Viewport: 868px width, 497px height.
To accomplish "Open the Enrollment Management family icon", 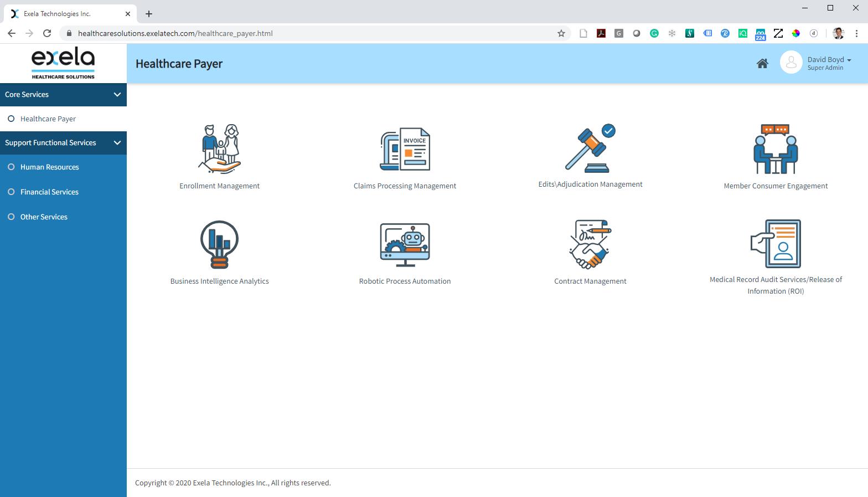I will (219, 148).
